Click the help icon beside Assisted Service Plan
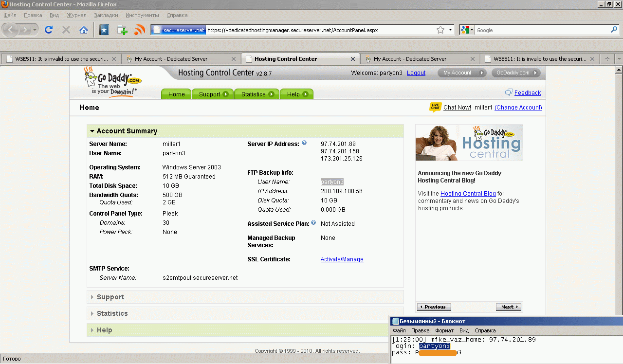Viewport: 623px width, 364px height. pyautogui.click(x=313, y=223)
